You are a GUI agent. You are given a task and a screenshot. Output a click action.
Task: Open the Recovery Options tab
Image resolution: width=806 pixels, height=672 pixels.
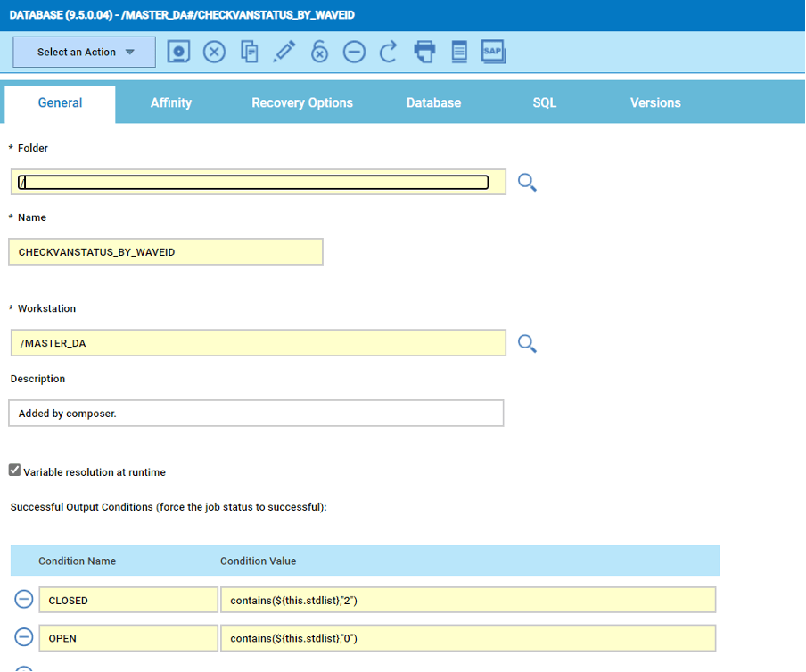[x=302, y=103]
